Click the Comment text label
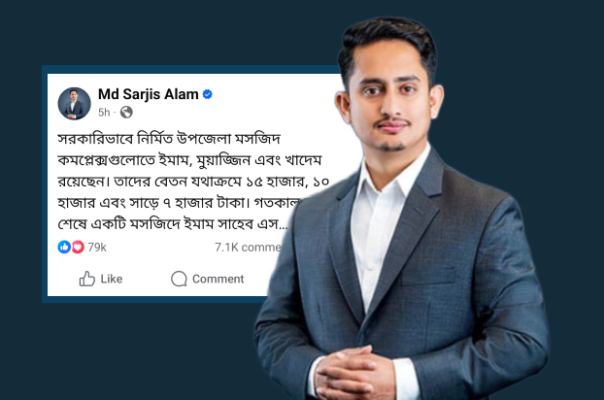Image resolution: width=604 pixels, height=400 pixels. [218, 279]
